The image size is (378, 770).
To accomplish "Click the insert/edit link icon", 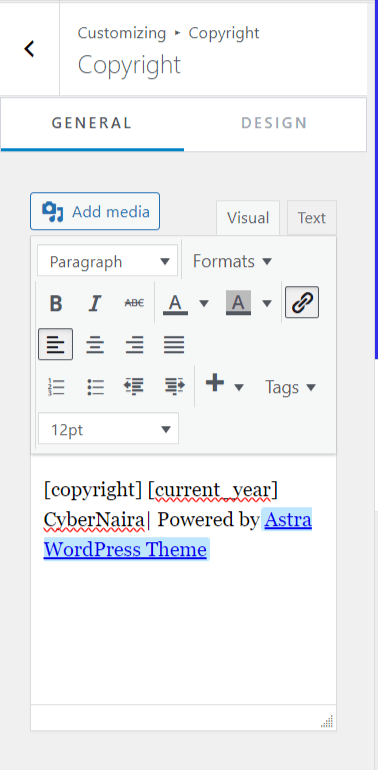I will click(302, 302).
